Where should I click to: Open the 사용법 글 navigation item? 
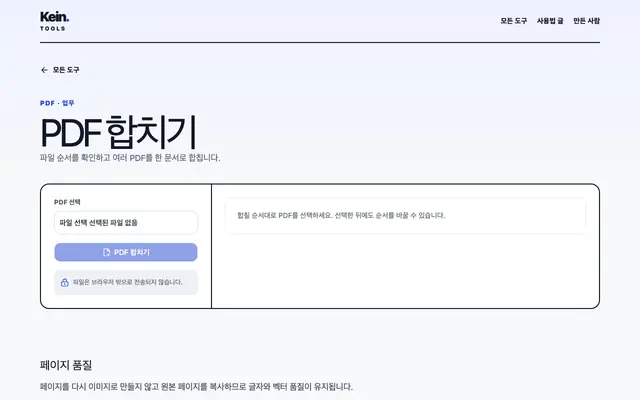coord(550,21)
